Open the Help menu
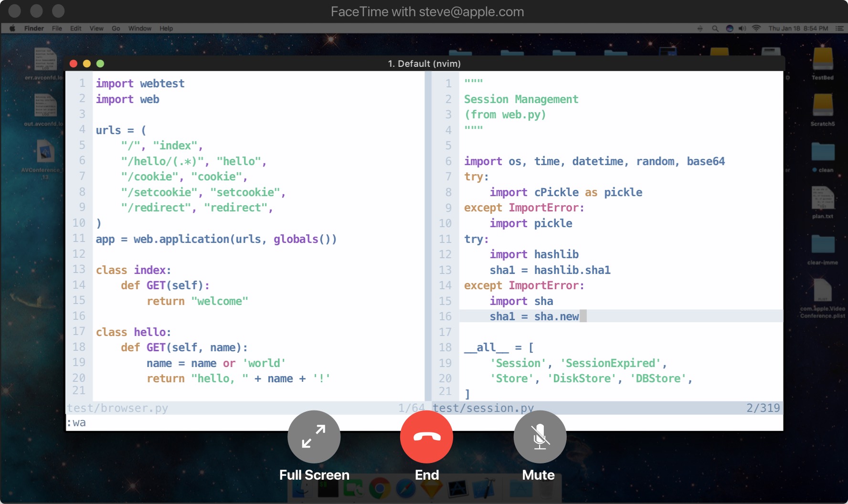 [x=166, y=28]
